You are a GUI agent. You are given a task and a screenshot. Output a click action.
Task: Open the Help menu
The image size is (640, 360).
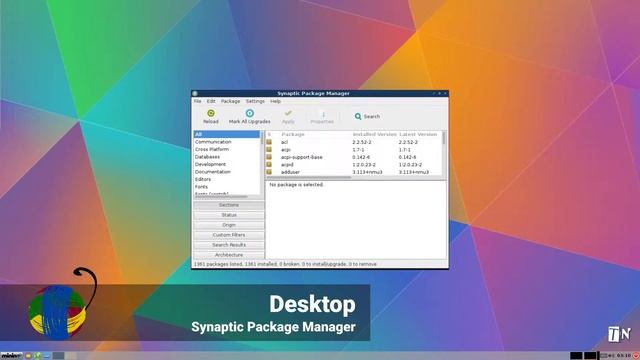(276, 101)
